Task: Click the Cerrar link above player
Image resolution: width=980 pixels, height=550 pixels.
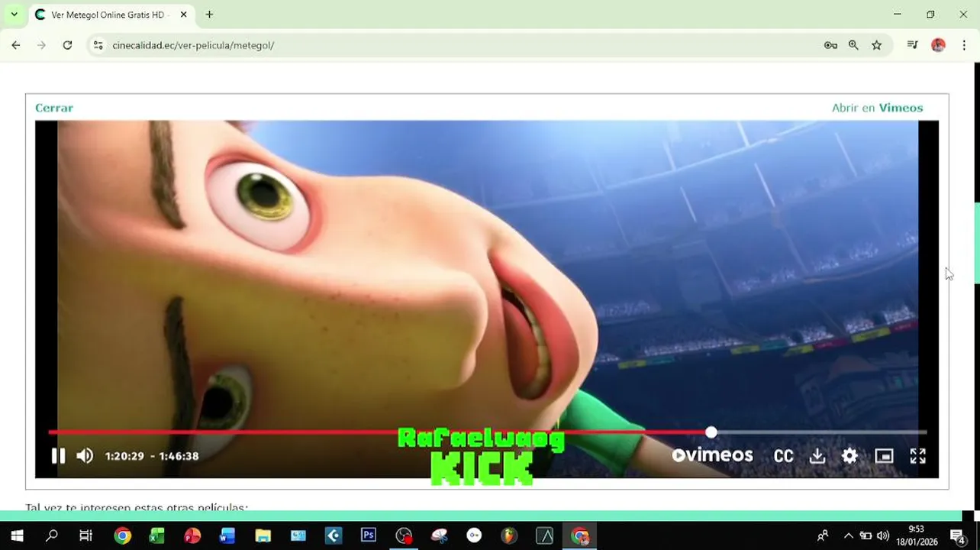Action: tap(54, 108)
